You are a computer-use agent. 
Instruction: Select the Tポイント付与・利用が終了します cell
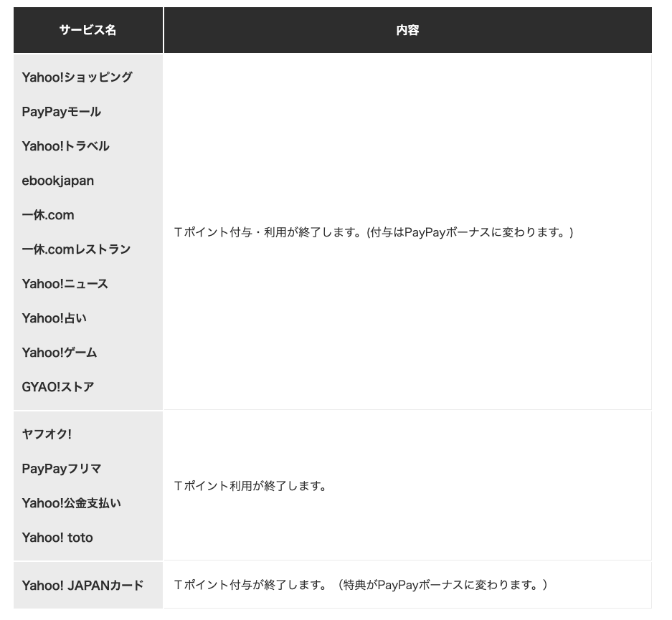[375, 232]
